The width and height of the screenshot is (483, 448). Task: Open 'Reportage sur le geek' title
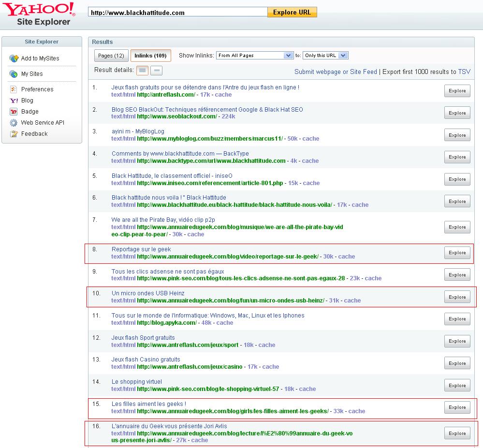(141, 249)
